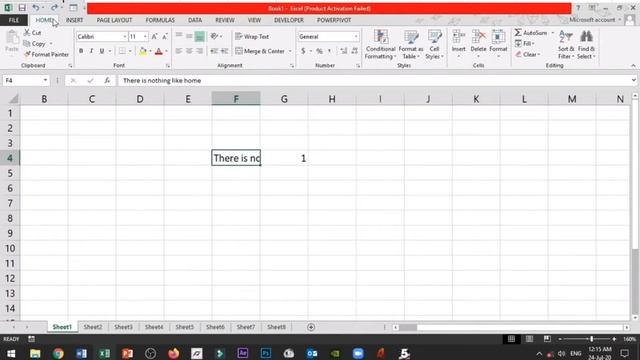Screen dimensions: 640x360
Task: Switch to Page Break Preview in status bar
Action: click(547, 339)
